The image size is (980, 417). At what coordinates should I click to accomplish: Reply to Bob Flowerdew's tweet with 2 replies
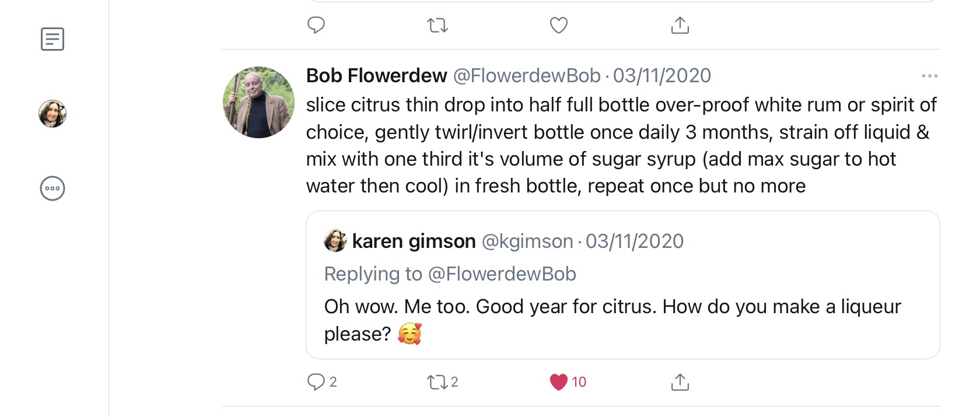pyautogui.click(x=317, y=382)
